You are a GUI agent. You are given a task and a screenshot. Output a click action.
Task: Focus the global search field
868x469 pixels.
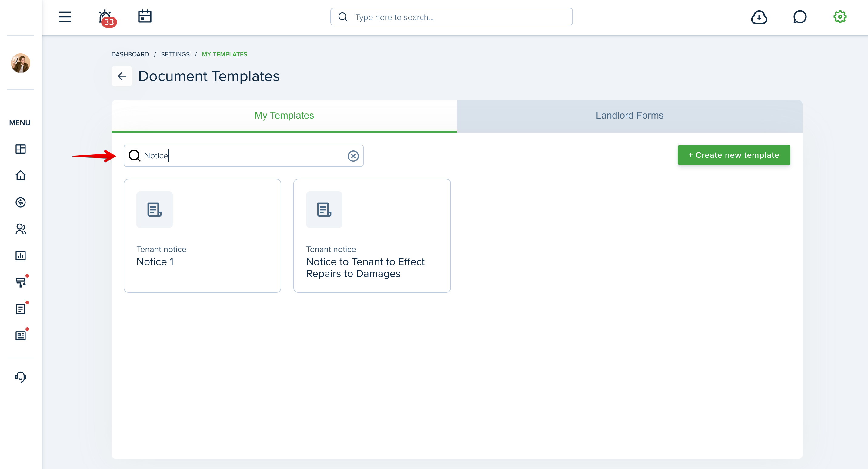click(x=451, y=17)
